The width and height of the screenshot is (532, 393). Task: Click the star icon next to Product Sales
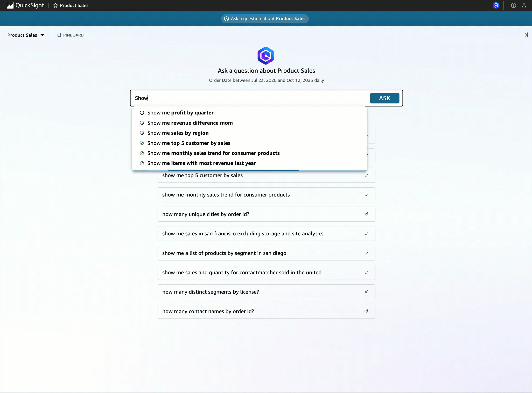(x=55, y=5)
